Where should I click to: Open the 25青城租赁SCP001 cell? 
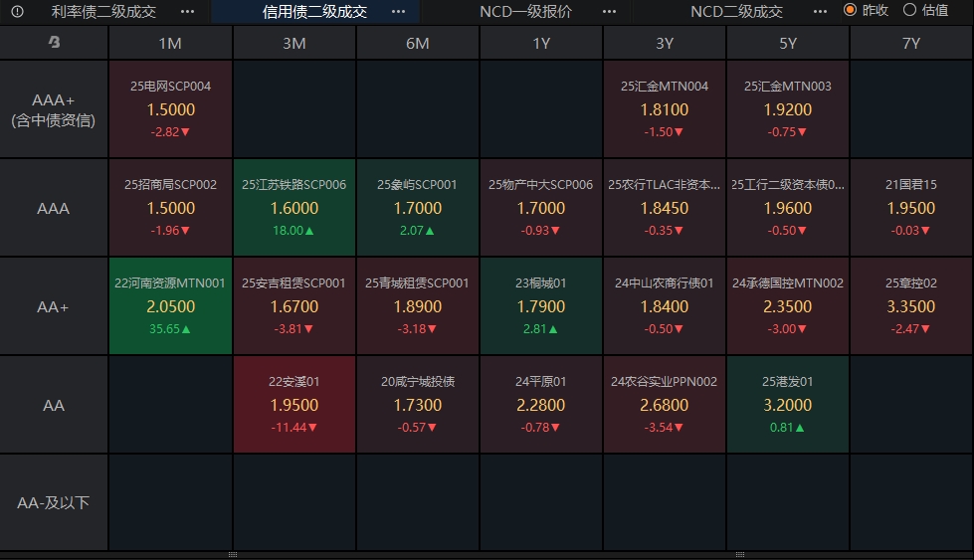[x=418, y=306]
